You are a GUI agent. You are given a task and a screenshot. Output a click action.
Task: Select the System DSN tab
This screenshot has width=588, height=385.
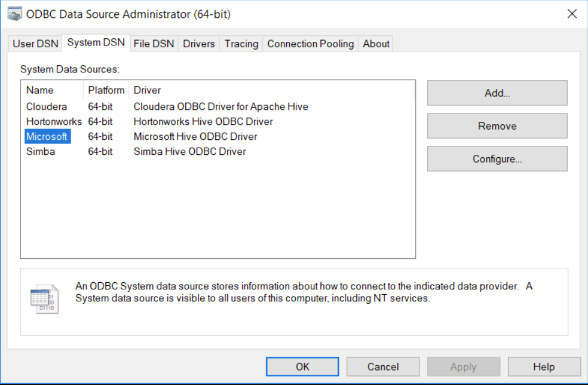click(x=96, y=42)
